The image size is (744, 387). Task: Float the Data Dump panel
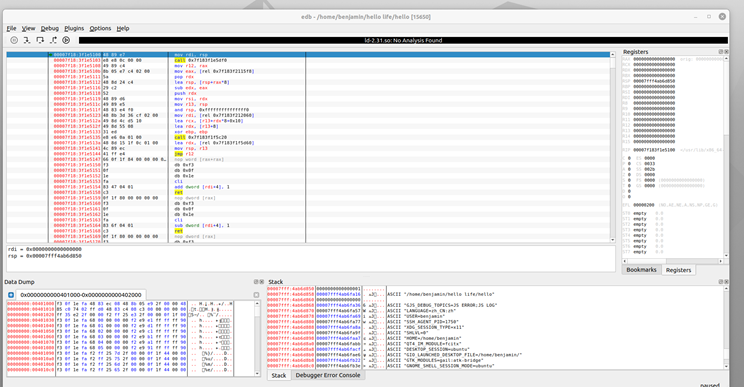coord(256,282)
